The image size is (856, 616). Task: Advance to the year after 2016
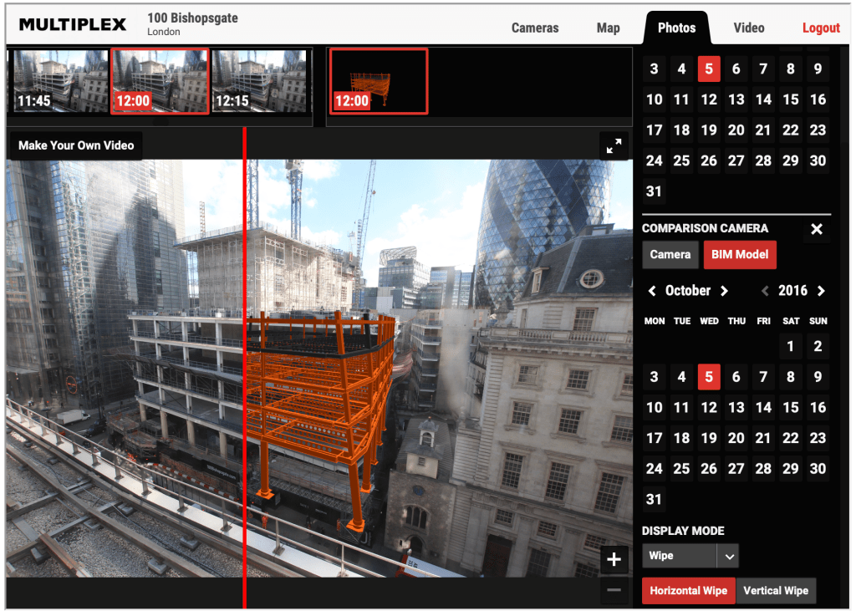pos(821,291)
